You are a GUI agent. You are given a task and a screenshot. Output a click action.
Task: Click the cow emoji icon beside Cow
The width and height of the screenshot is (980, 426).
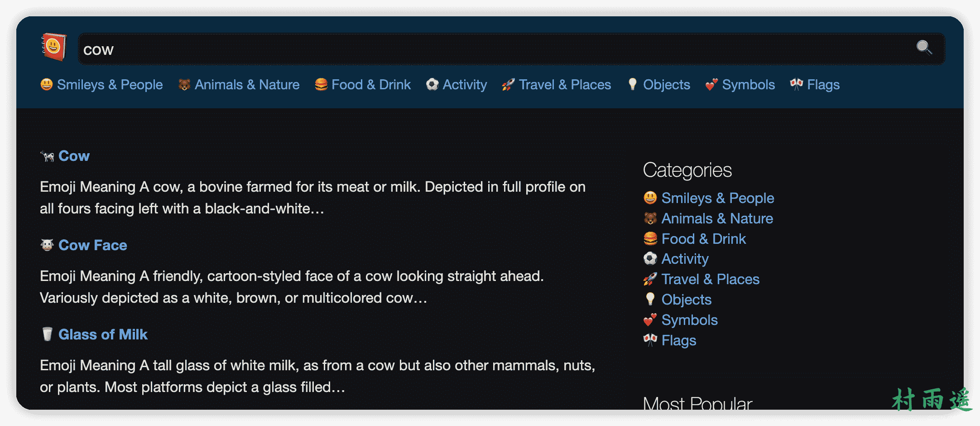coord(47,156)
